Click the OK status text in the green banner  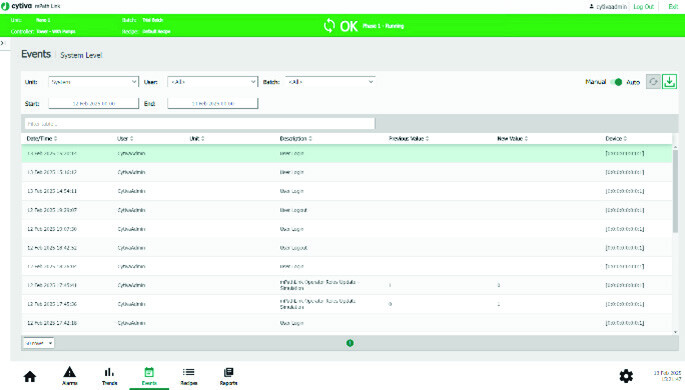click(x=349, y=26)
